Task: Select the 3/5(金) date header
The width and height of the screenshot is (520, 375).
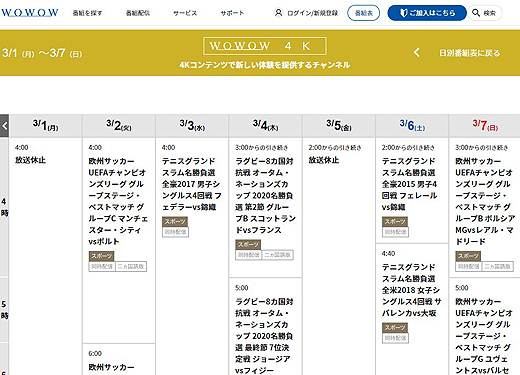Action: click(x=339, y=126)
